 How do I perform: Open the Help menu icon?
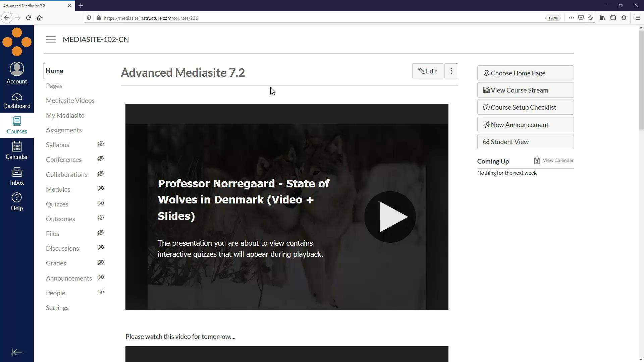click(17, 198)
